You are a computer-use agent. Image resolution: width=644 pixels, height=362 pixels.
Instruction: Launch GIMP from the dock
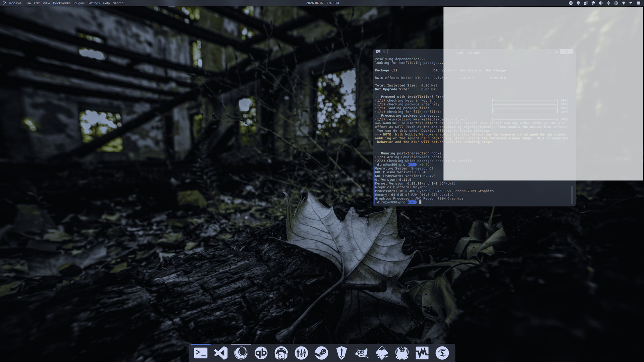point(362,353)
